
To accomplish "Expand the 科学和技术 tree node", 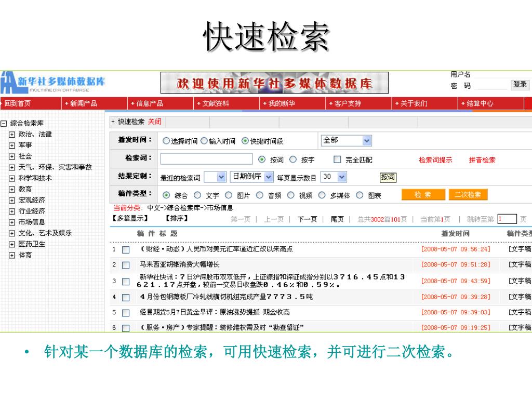I will tap(12, 179).
